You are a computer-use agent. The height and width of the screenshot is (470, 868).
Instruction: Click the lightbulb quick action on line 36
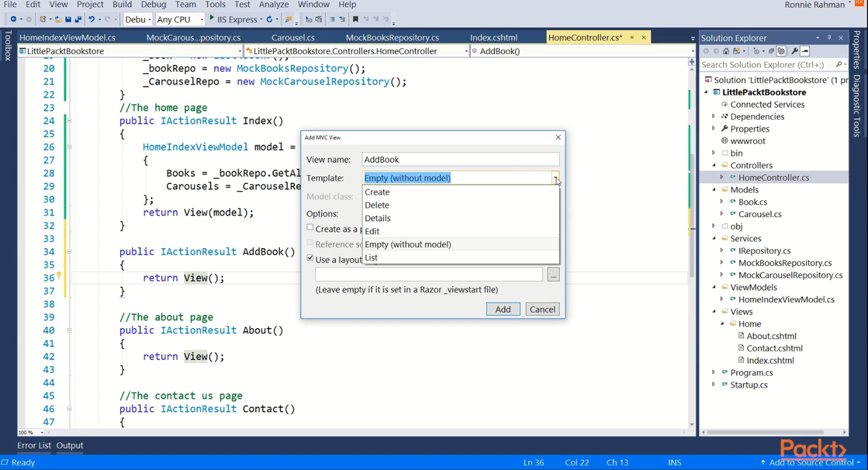click(x=59, y=275)
